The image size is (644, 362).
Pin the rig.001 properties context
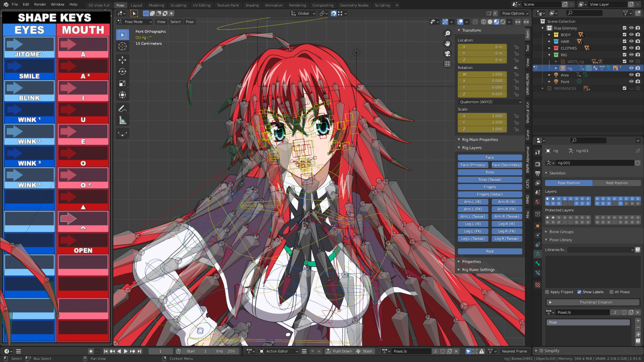click(x=638, y=151)
